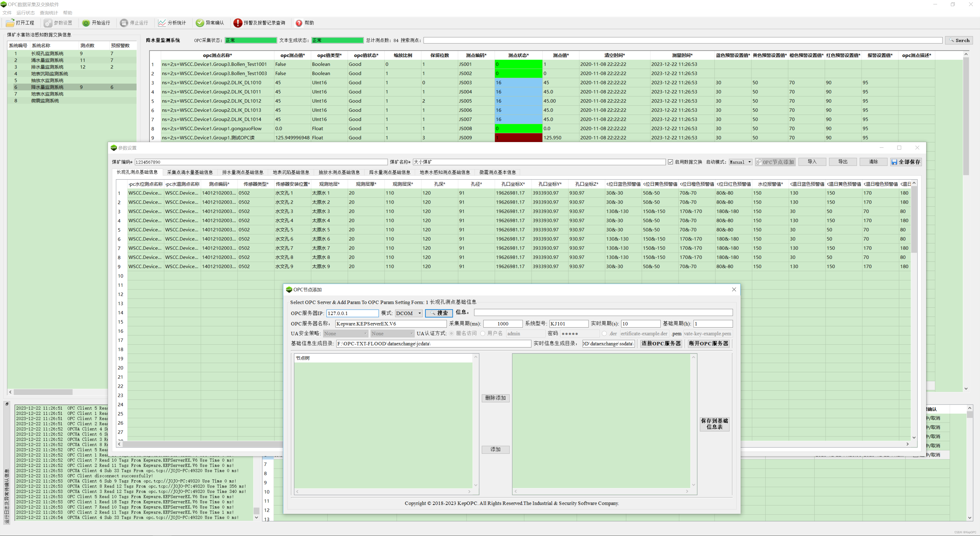980x536 pixels.
Task: Click the OPC节点添加 gear button
Action: (775, 162)
